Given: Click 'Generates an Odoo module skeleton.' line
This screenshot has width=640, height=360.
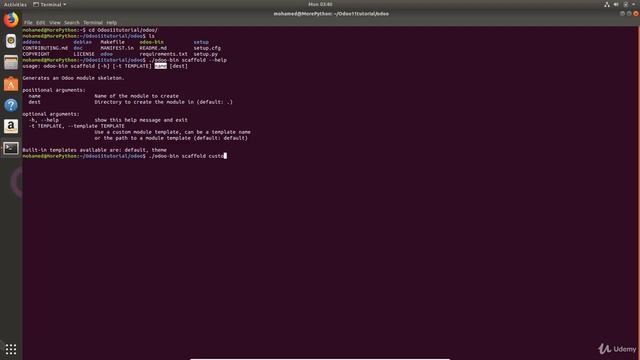Looking at the screenshot, I should pos(73,78).
